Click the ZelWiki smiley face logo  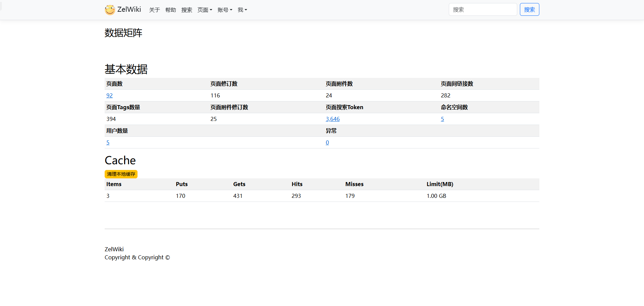tap(110, 10)
